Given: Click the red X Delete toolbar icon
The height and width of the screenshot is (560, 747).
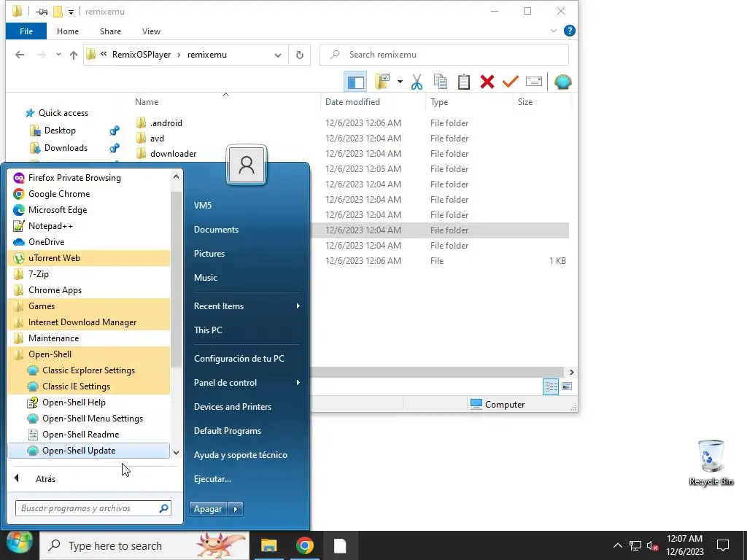Looking at the screenshot, I should point(487,82).
